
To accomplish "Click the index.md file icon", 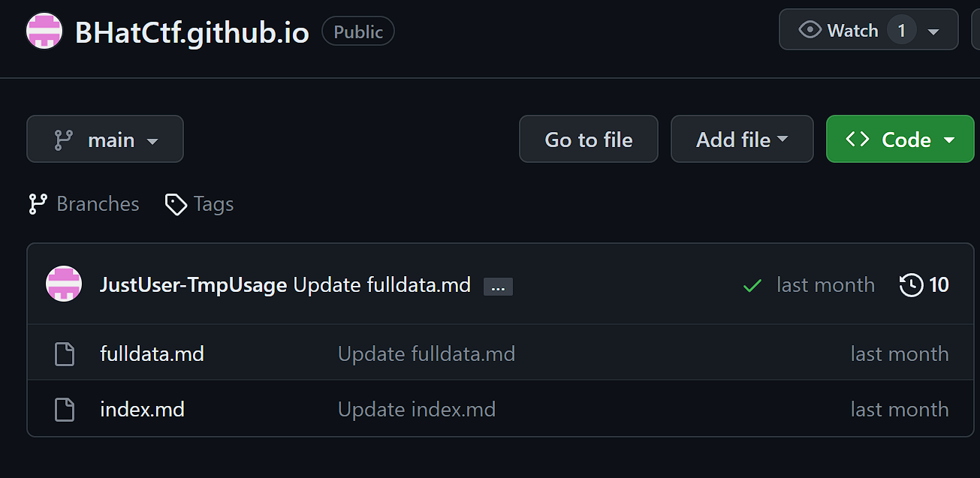I will tap(65, 408).
